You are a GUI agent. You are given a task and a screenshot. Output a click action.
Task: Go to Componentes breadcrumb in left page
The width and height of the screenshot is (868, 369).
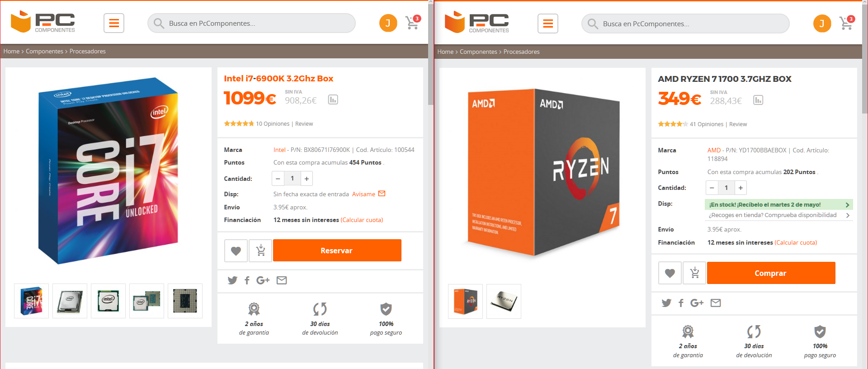point(44,51)
